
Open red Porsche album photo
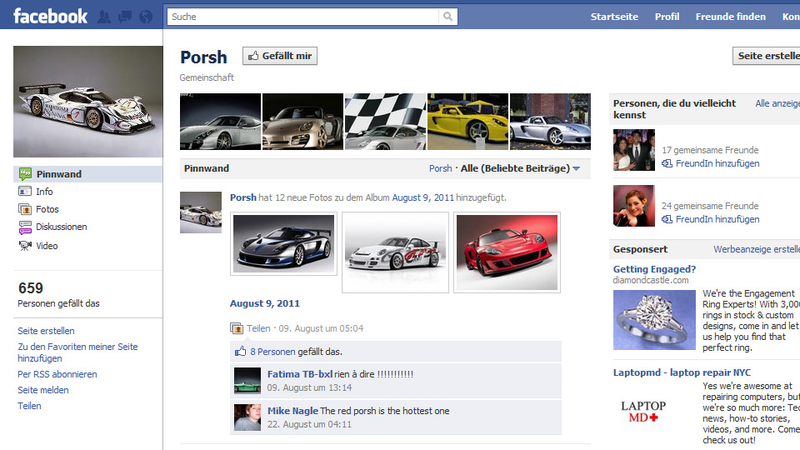pos(507,253)
